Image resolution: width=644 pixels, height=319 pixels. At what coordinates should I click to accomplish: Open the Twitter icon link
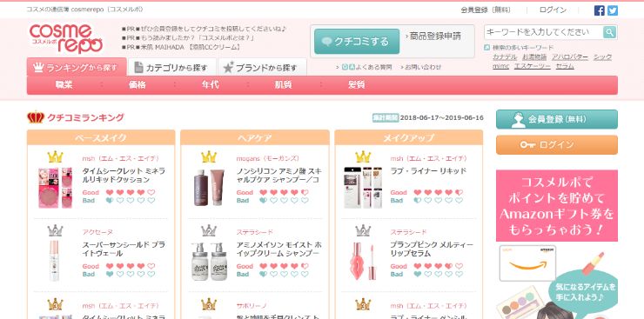click(x=613, y=10)
